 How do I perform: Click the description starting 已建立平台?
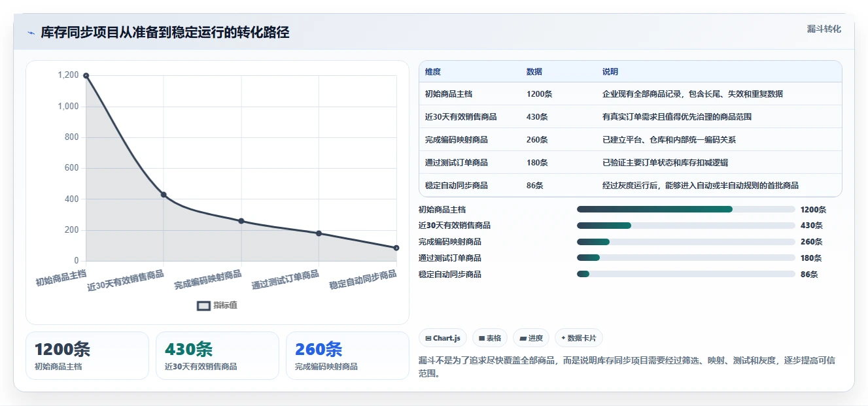click(x=669, y=140)
